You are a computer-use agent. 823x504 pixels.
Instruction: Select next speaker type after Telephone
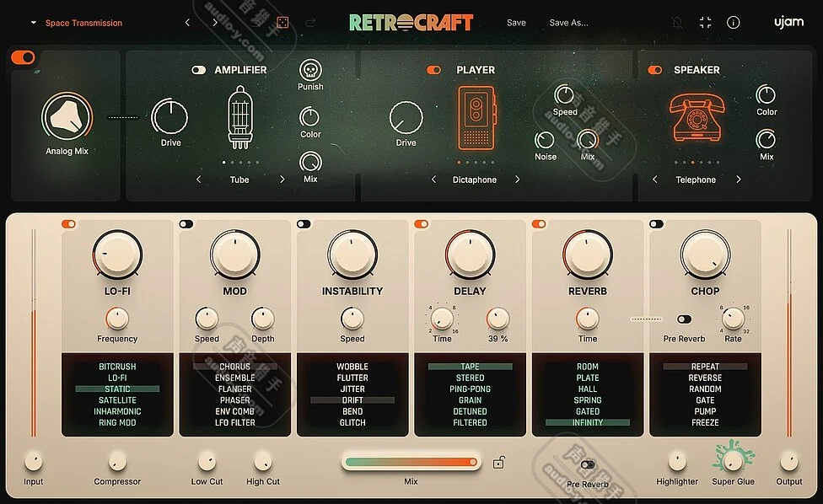pyautogui.click(x=739, y=180)
